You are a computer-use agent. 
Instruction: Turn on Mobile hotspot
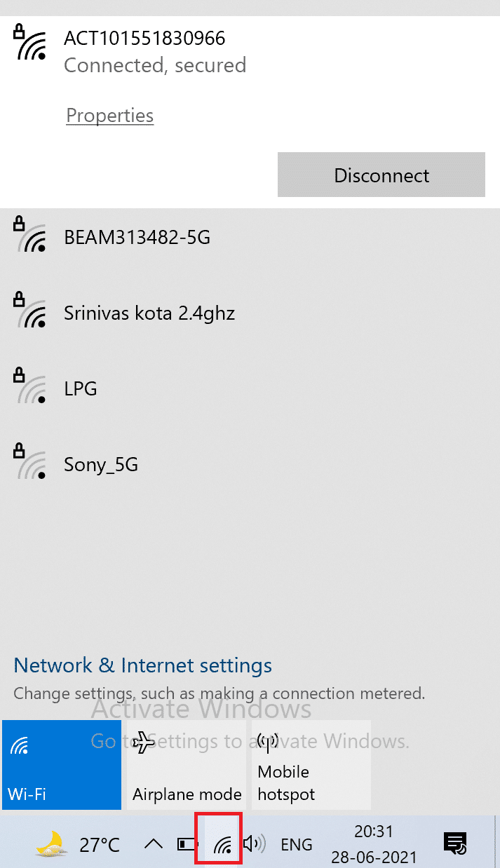[310, 765]
